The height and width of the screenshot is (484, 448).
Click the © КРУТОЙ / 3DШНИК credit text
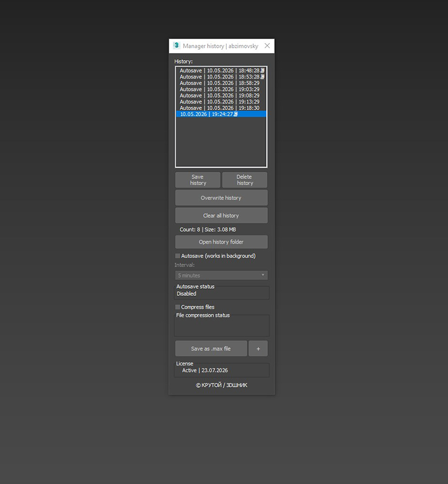(x=221, y=385)
